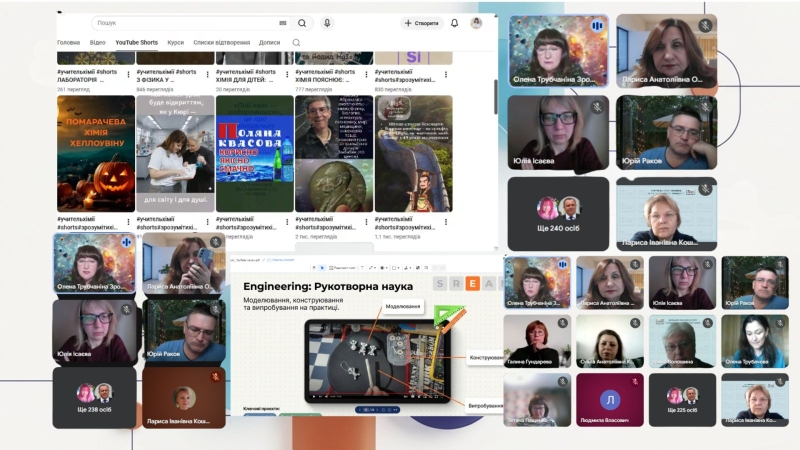Expand the 'Ще 240 осіб' participants tile
The image size is (800, 450).
point(557,214)
